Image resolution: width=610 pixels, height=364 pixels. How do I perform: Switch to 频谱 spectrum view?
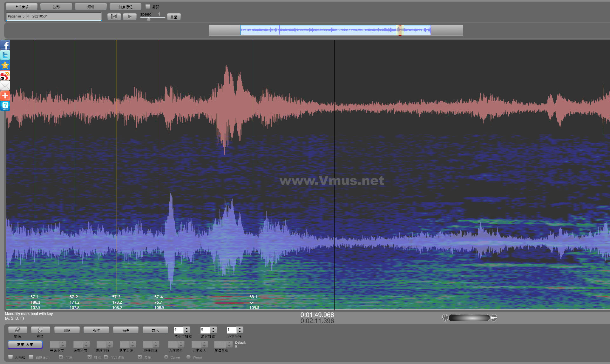tap(91, 7)
